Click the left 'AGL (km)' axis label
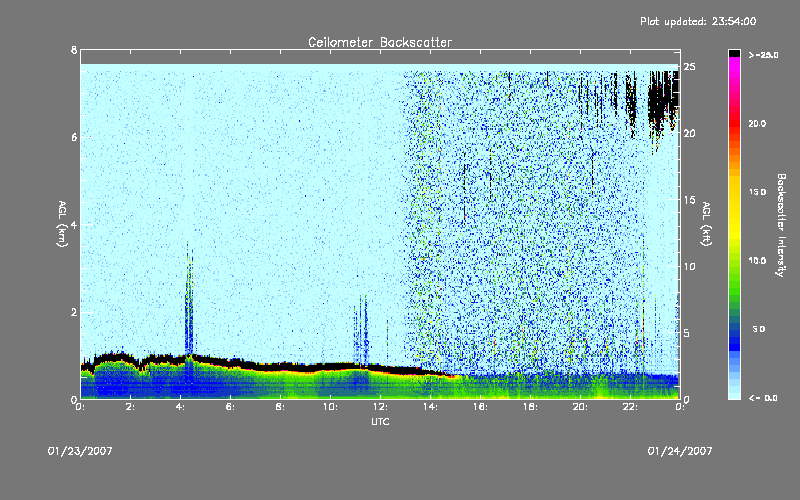Image resolution: width=800 pixels, height=500 pixels. [x=62, y=224]
